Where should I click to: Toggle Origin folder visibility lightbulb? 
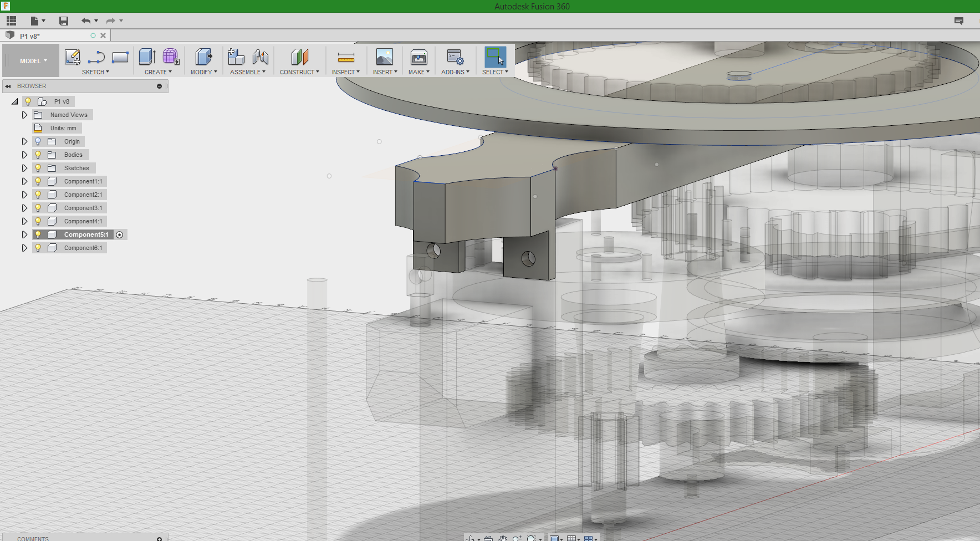pyautogui.click(x=38, y=141)
